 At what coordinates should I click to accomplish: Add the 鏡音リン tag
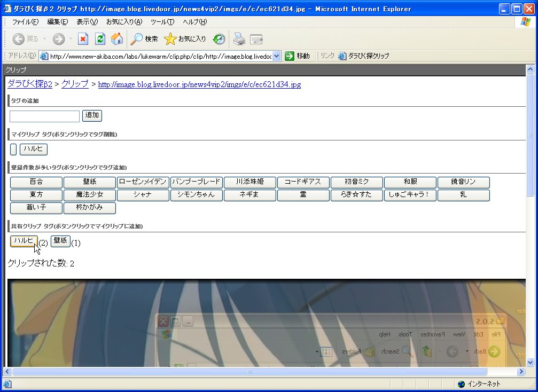(464, 182)
